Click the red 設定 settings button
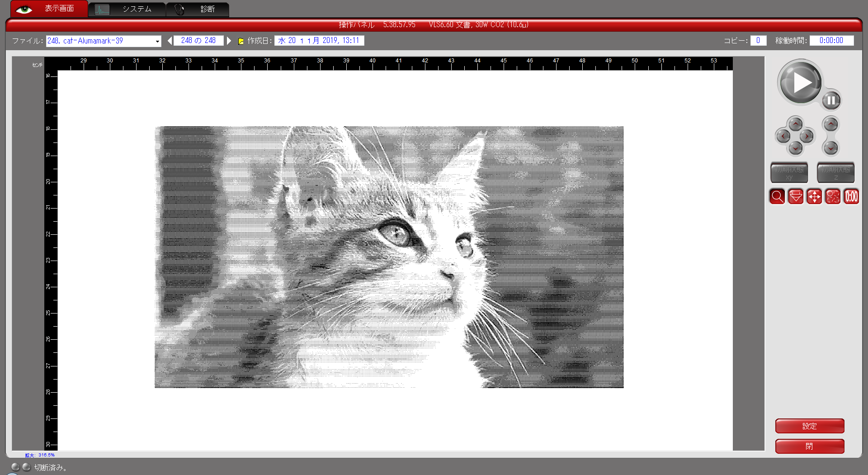The width and height of the screenshot is (868, 475). point(809,426)
